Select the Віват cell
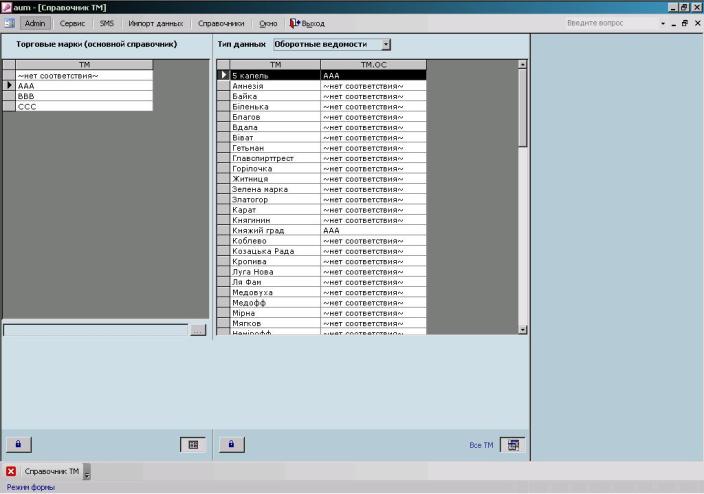The width and height of the screenshot is (704, 494). (x=275, y=137)
